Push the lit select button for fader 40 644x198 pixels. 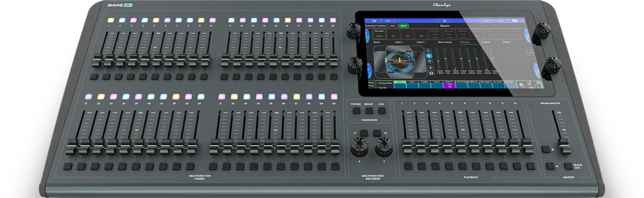(334, 97)
